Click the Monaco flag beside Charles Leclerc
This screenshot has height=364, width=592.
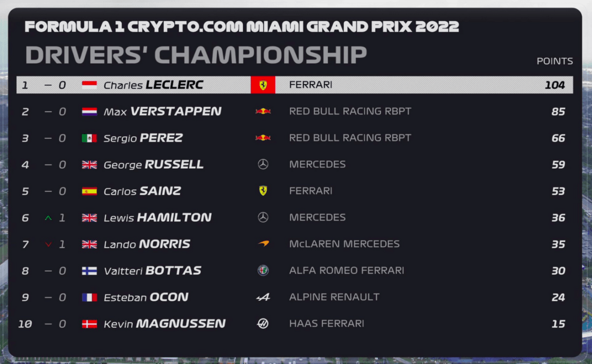(x=89, y=85)
